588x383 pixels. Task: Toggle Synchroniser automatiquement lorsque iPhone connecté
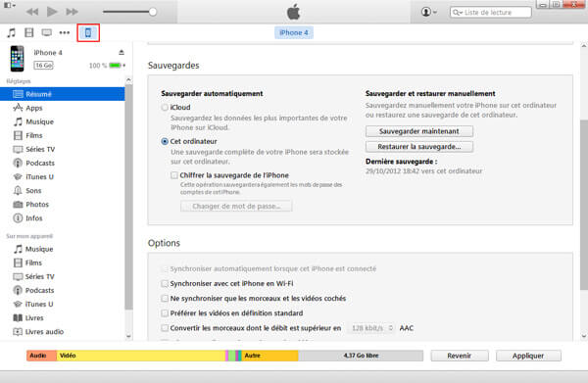[165, 268]
